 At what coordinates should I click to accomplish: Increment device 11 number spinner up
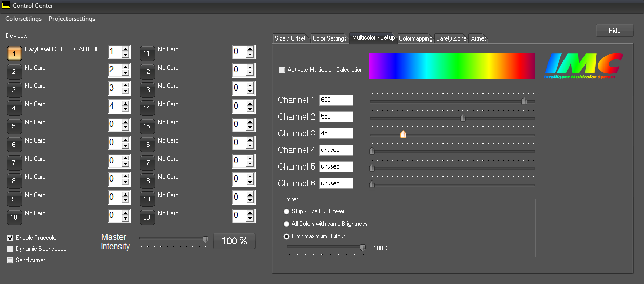(250, 49)
